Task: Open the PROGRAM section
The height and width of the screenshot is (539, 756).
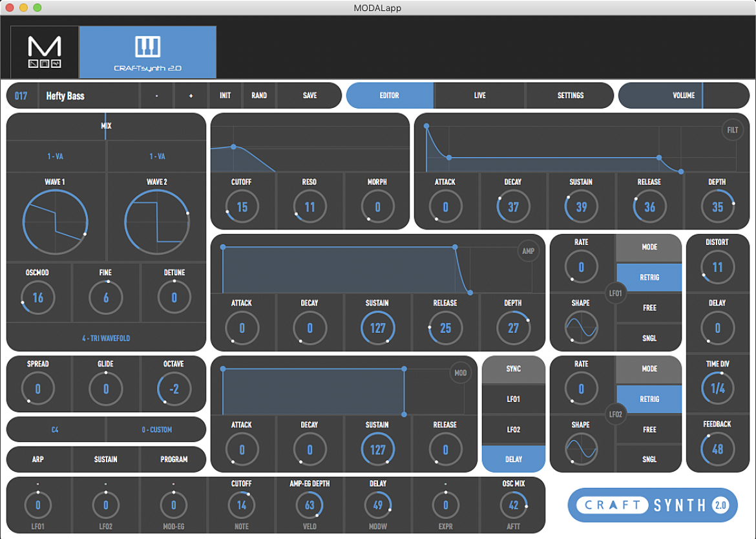Action: (174, 459)
